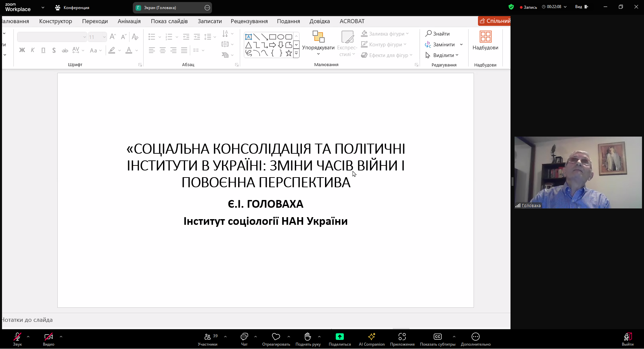The width and height of the screenshot is (644, 349).
Task: Toggle captions with Показать субтитры
Action: coord(438,339)
